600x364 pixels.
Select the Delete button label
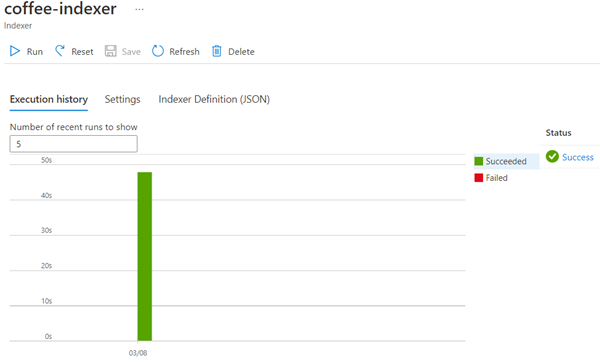pos(241,52)
